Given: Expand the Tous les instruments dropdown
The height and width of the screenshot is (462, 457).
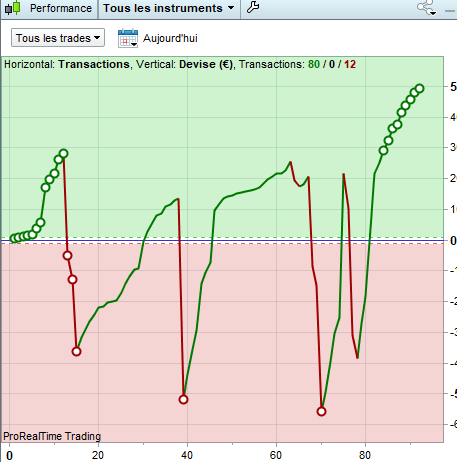Looking at the screenshot, I should pos(169,8).
